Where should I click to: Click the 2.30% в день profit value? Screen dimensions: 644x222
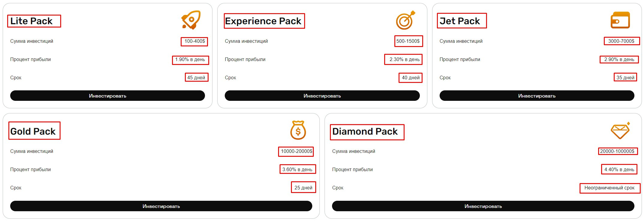point(404,60)
